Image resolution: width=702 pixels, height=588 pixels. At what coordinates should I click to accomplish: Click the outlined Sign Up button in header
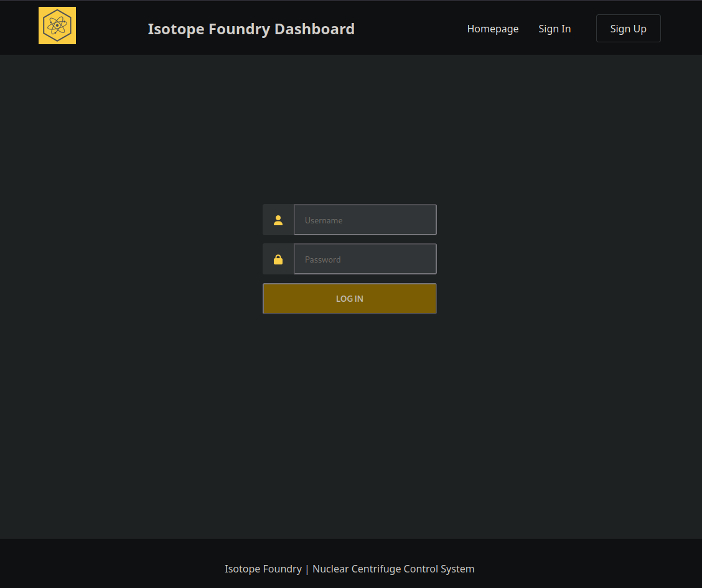(628, 29)
